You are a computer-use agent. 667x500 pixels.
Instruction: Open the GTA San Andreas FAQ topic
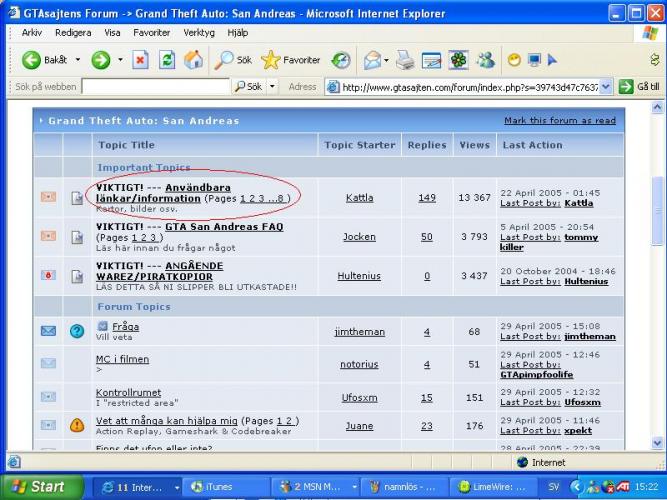click(x=224, y=227)
